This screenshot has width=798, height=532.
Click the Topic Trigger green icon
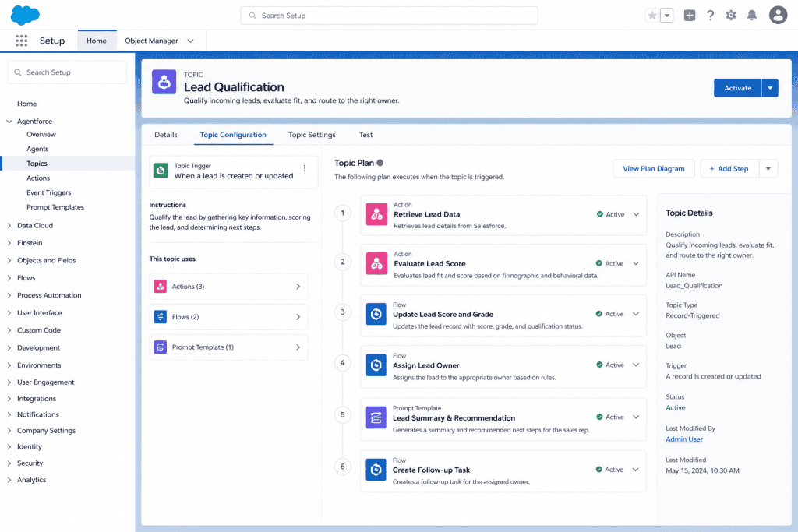(161, 171)
